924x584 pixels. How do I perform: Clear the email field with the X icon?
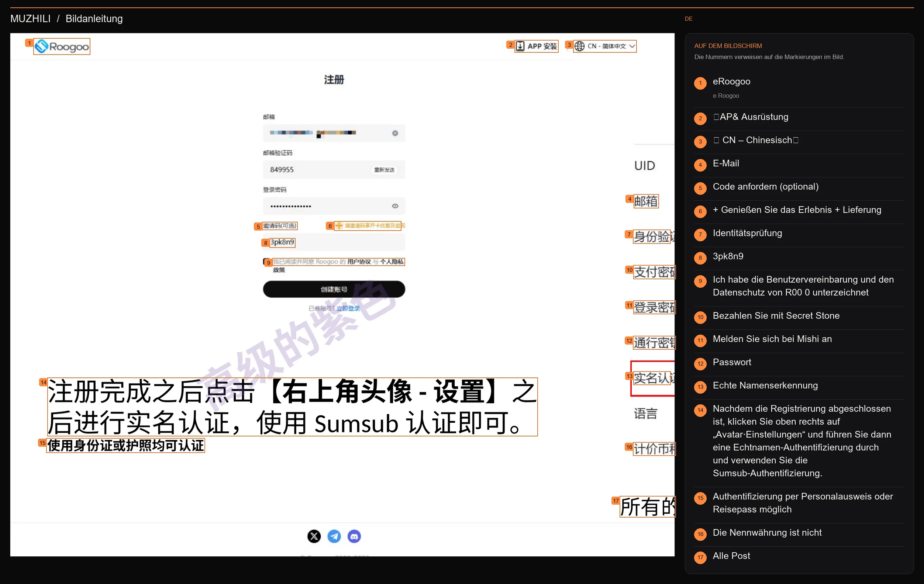tap(395, 133)
